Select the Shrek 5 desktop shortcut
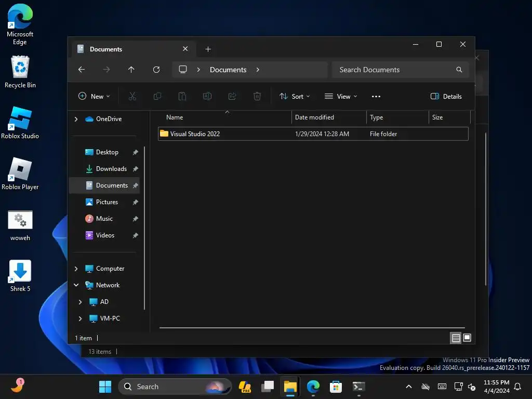Image resolution: width=532 pixels, height=399 pixels. point(20,275)
